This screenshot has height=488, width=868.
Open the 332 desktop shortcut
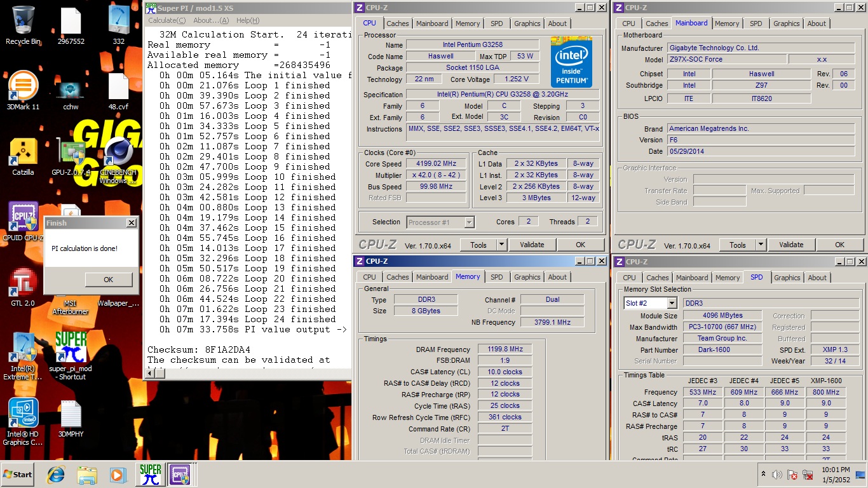[119, 25]
